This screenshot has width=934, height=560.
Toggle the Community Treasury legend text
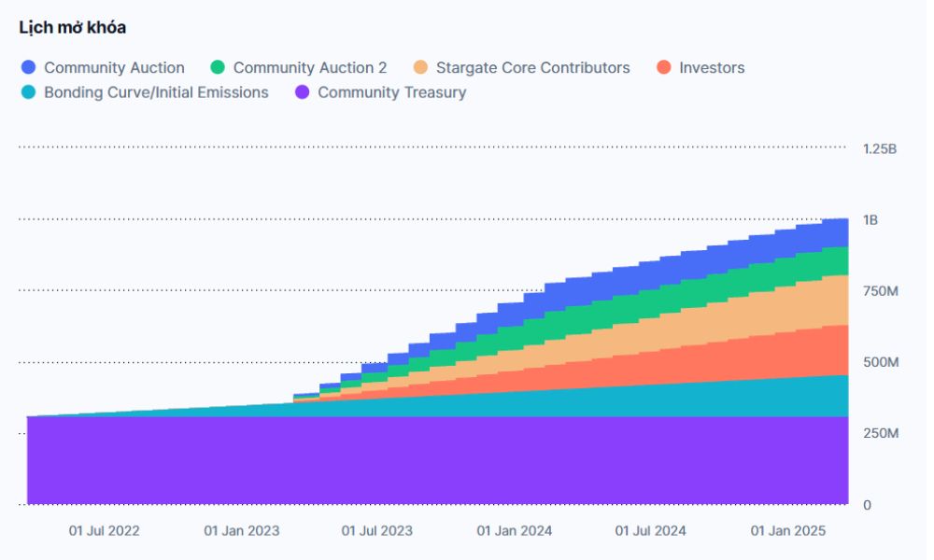391,92
